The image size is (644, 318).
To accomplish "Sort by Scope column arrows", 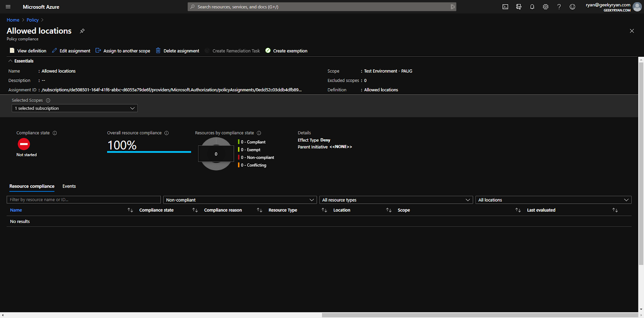I will 518,210.
